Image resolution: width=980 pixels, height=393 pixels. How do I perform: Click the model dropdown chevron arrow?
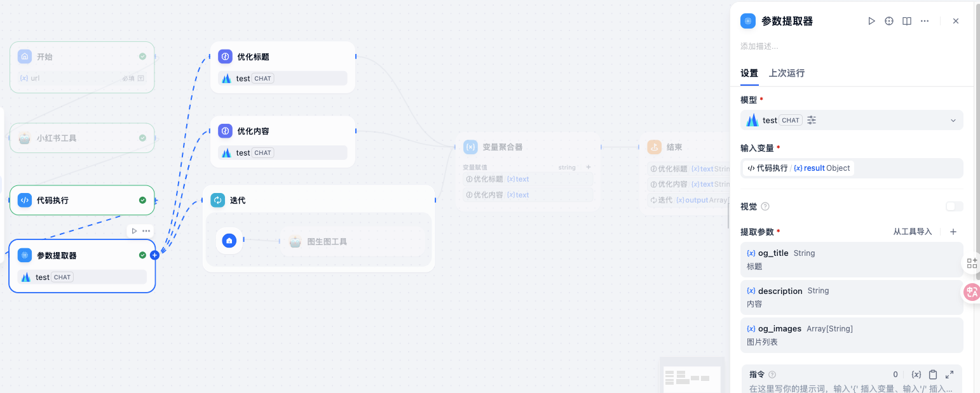click(953, 121)
